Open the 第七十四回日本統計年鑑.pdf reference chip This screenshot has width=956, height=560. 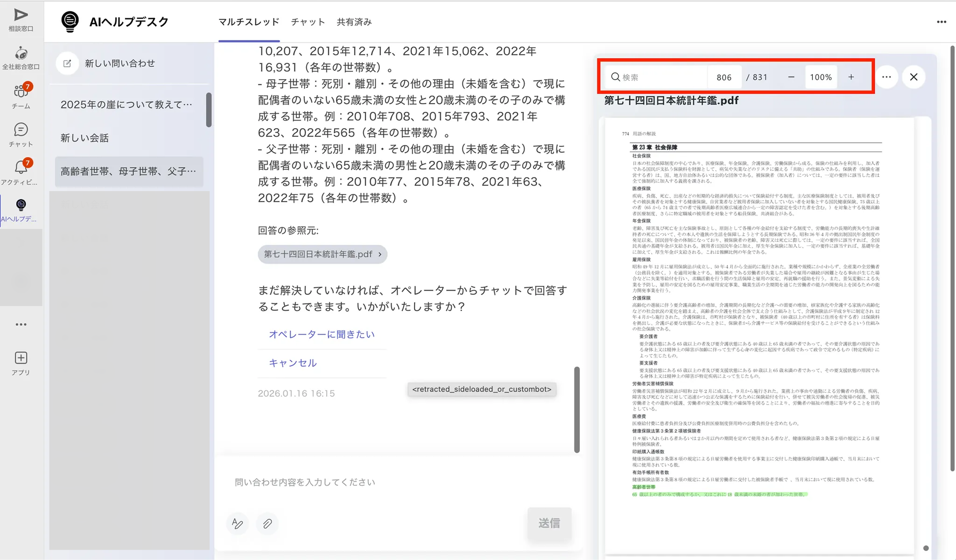322,254
